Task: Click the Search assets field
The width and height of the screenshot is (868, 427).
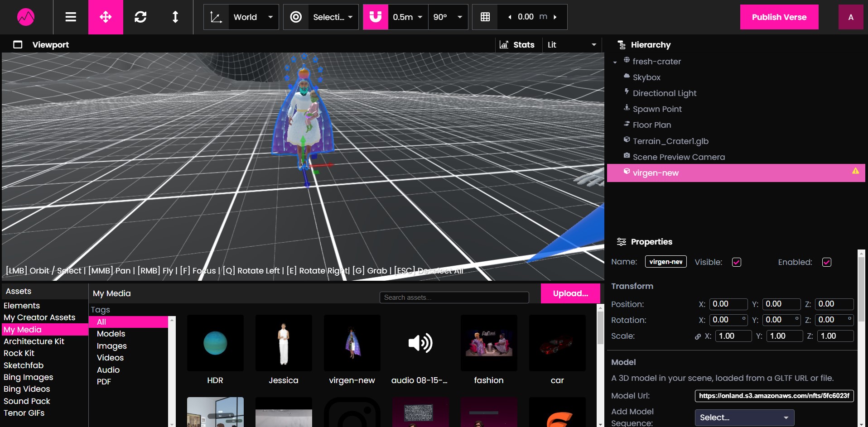Action: 454,297
